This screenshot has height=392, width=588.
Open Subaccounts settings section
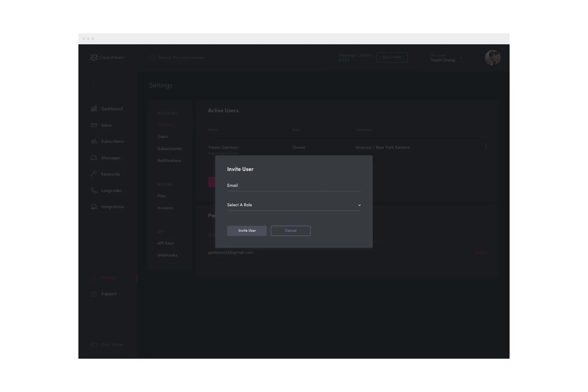[x=170, y=149]
